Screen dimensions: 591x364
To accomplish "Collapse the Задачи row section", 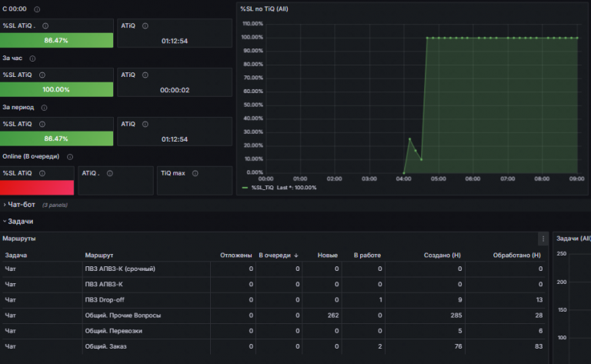I will point(18,222).
